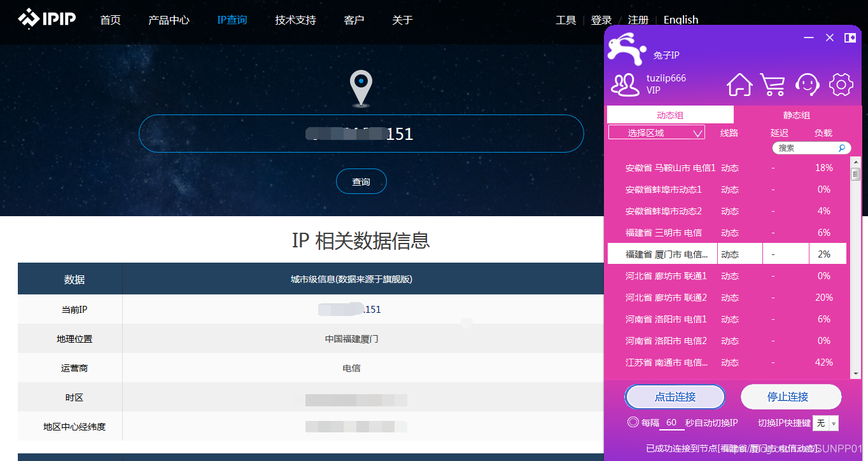Switch to the 静态组 tab
This screenshot has height=461, width=868.
pos(796,115)
